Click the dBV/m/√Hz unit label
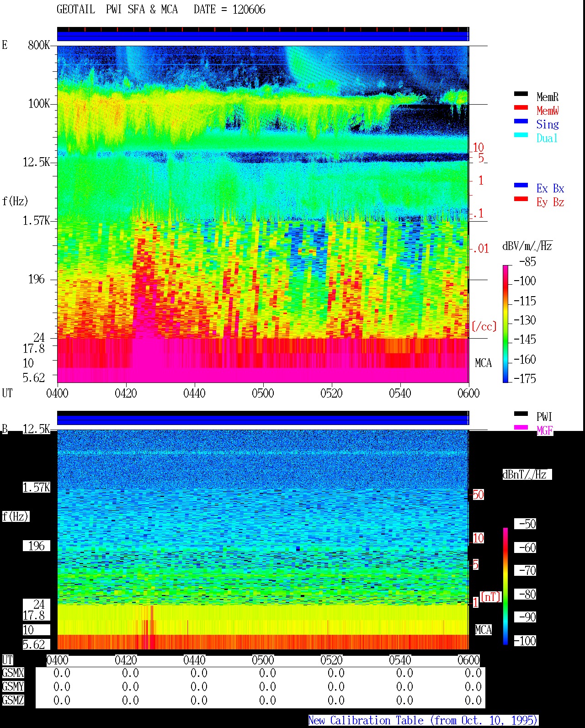Image resolution: width=585 pixels, height=728 pixels. [527, 246]
